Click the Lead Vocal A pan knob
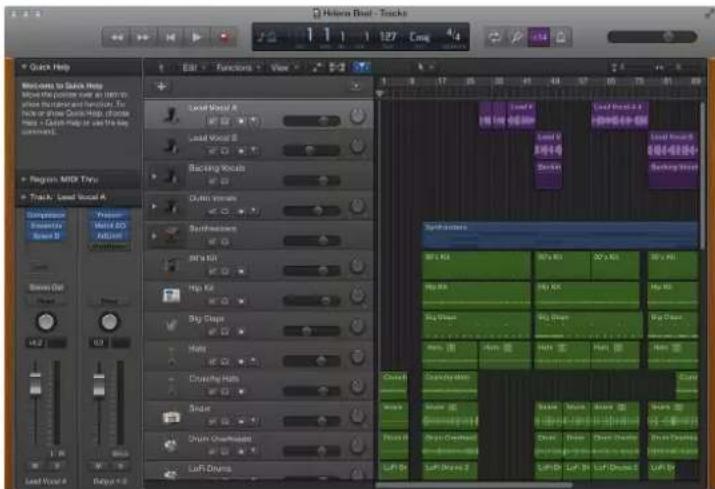Viewport: 715px width, 489px height. pos(358,116)
